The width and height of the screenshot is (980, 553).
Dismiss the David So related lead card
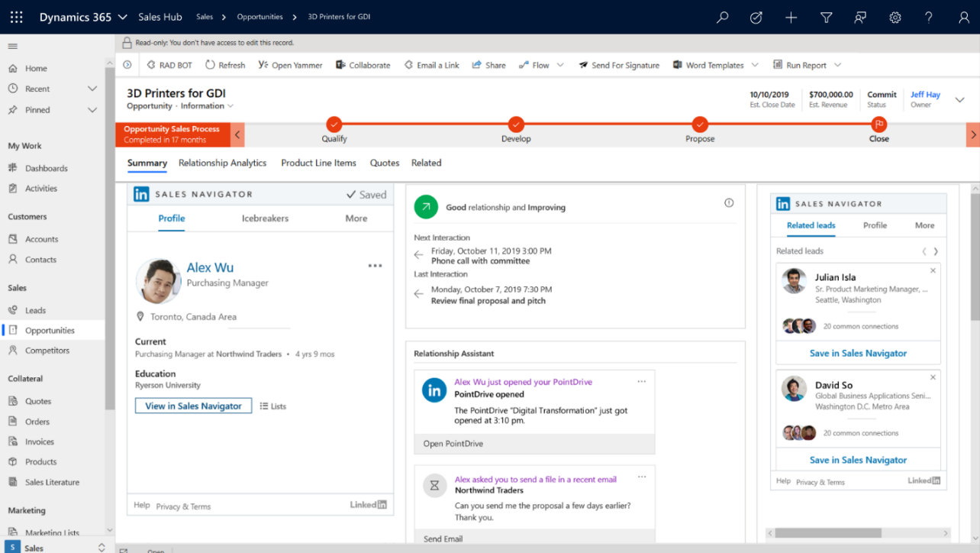coord(933,377)
